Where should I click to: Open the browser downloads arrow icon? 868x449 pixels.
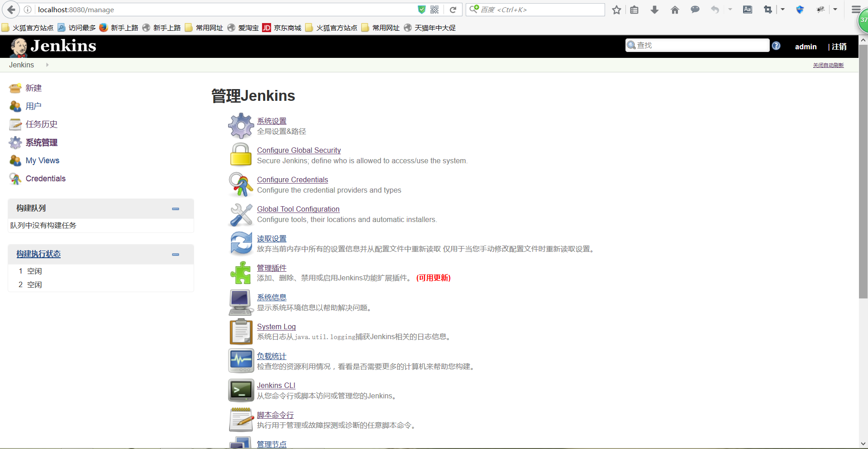coord(654,9)
